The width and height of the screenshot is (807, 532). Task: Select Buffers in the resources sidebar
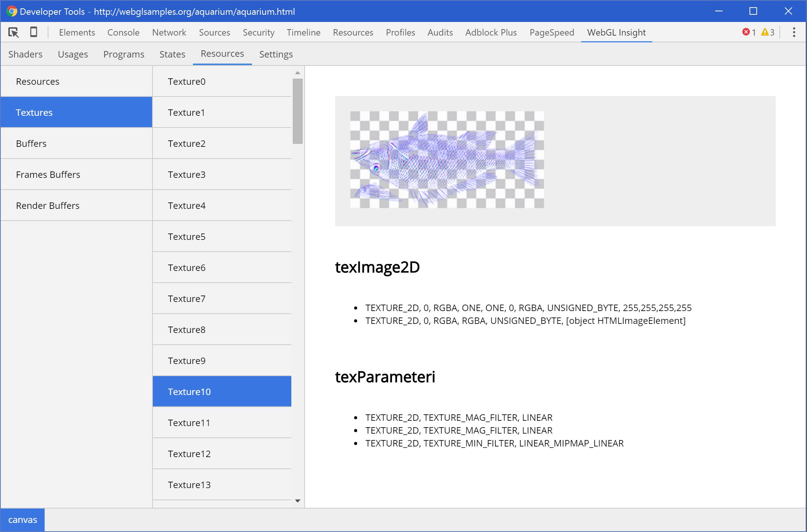(x=31, y=143)
